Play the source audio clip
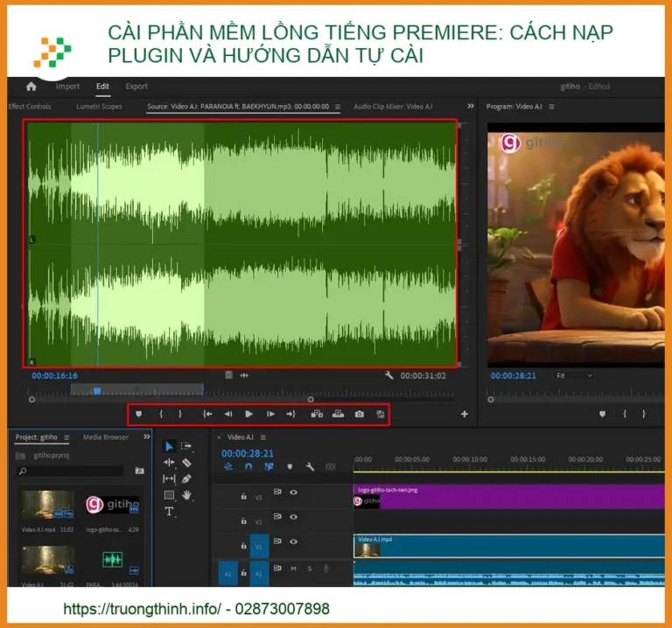 point(248,415)
